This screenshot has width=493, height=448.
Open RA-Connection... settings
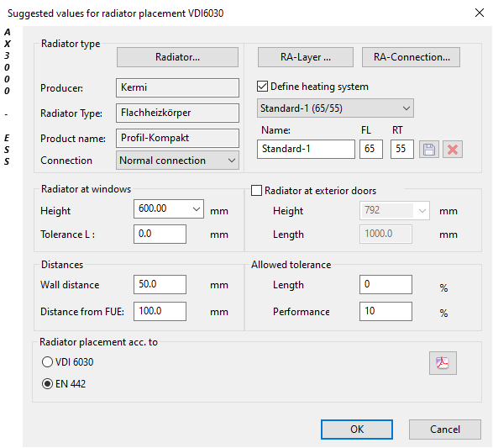click(x=411, y=57)
